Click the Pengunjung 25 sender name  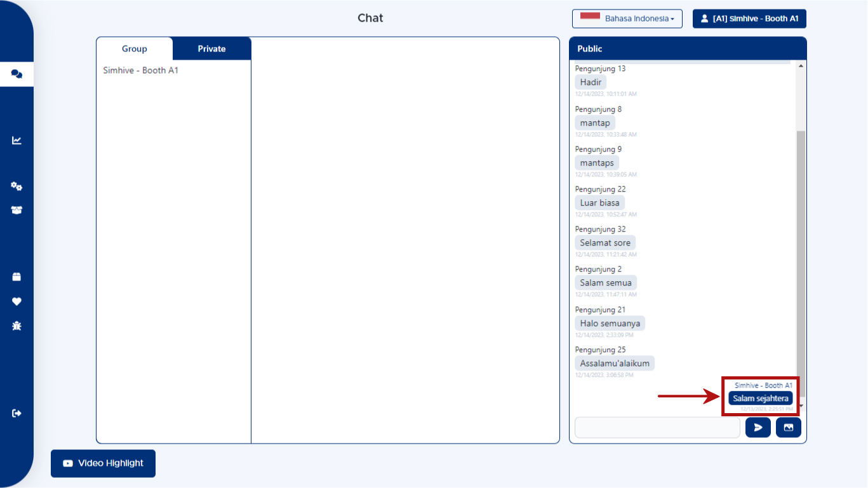point(600,350)
